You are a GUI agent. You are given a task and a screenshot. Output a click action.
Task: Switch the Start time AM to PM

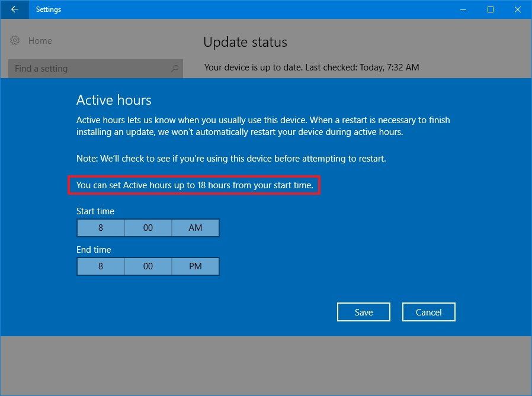(195, 228)
